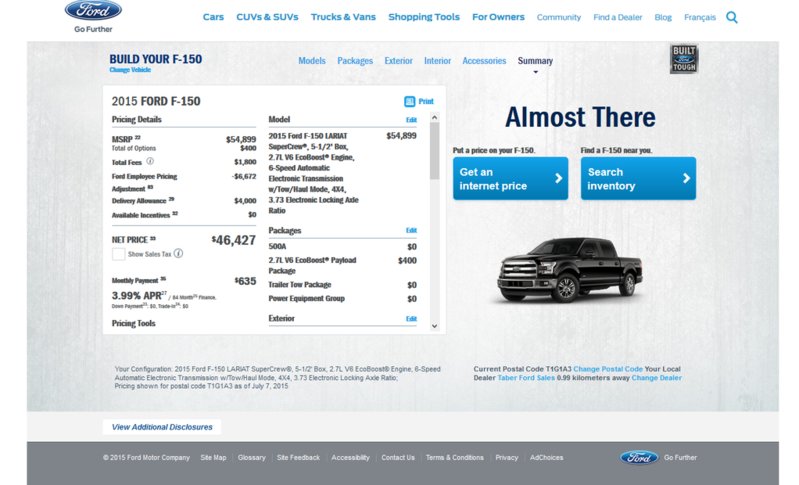Click the Print icon
799x485 pixels.
click(410, 101)
